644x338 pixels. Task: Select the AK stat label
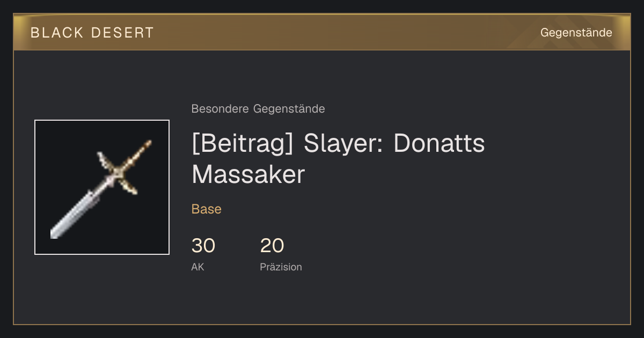197,267
